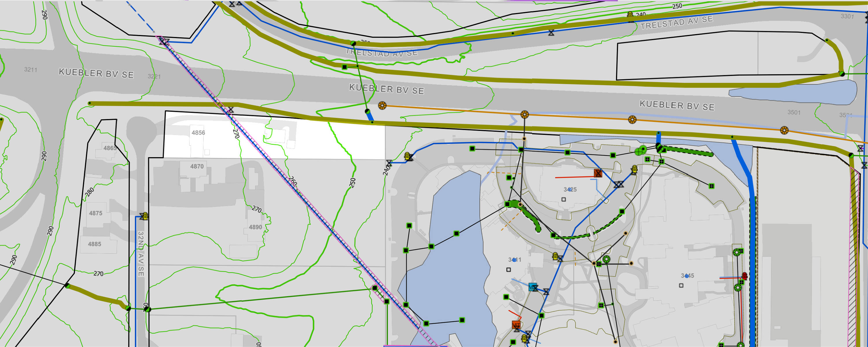Select the green crosshair circle structure symbol
868x347 pixels.
639,152
